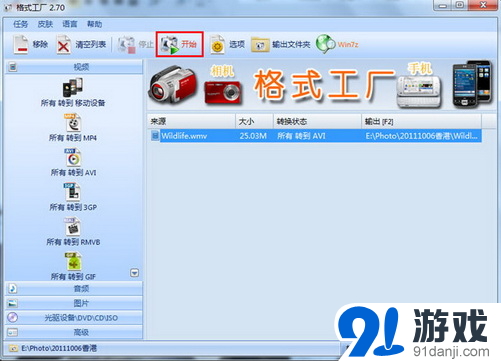Minimize the 格式工厂 window
The height and width of the screenshot is (361, 501).
click(x=443, y=5)
